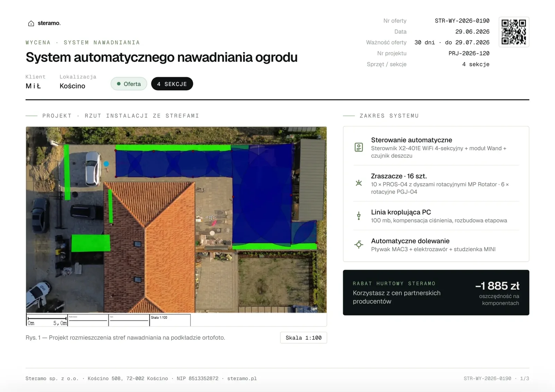The height and width of the screenshot is (392, 555).
Task: Click the Sterowanie automatyczne heading
Action: 411,140
